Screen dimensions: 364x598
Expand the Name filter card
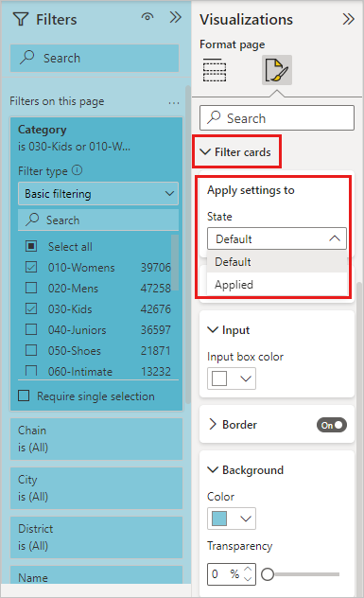[x=96, y=574]
